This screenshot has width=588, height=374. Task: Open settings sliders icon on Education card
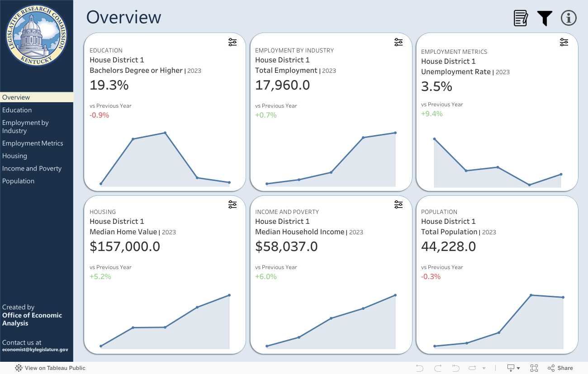click(232, 43)
